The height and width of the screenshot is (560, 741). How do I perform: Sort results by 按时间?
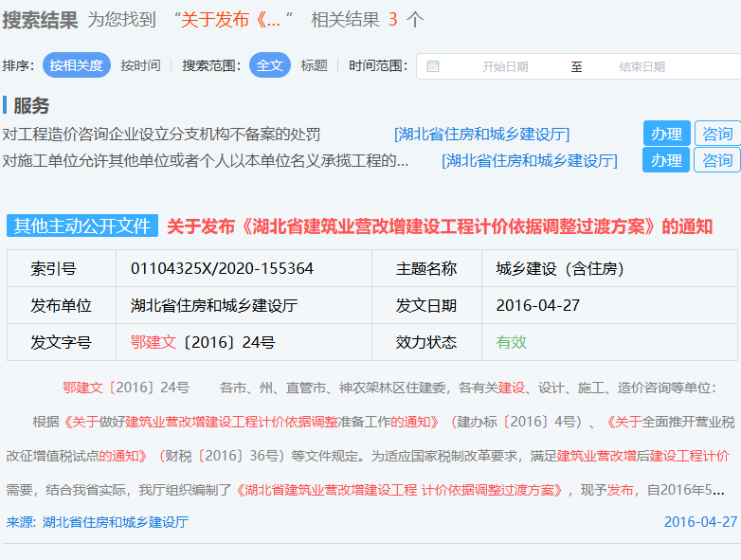pos(140,65)
